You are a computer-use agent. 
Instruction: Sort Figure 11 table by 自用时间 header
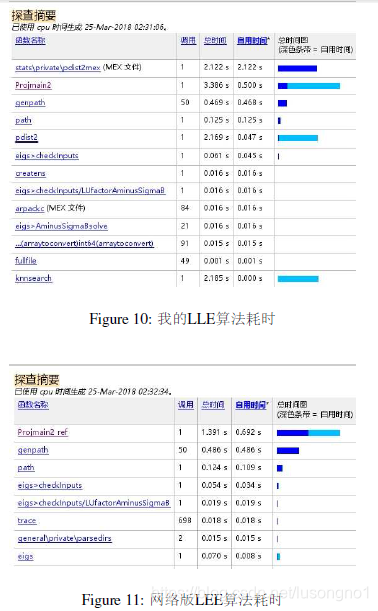tap(251, 405)
